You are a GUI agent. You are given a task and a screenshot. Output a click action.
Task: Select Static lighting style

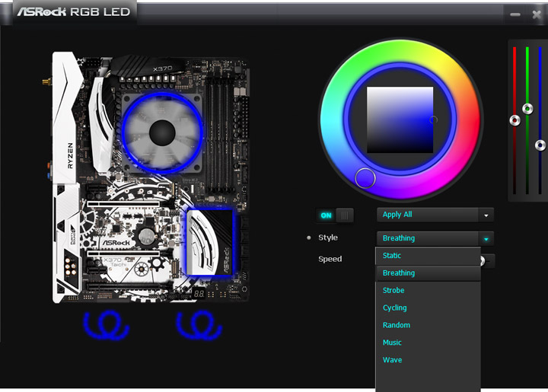(428, 256)
